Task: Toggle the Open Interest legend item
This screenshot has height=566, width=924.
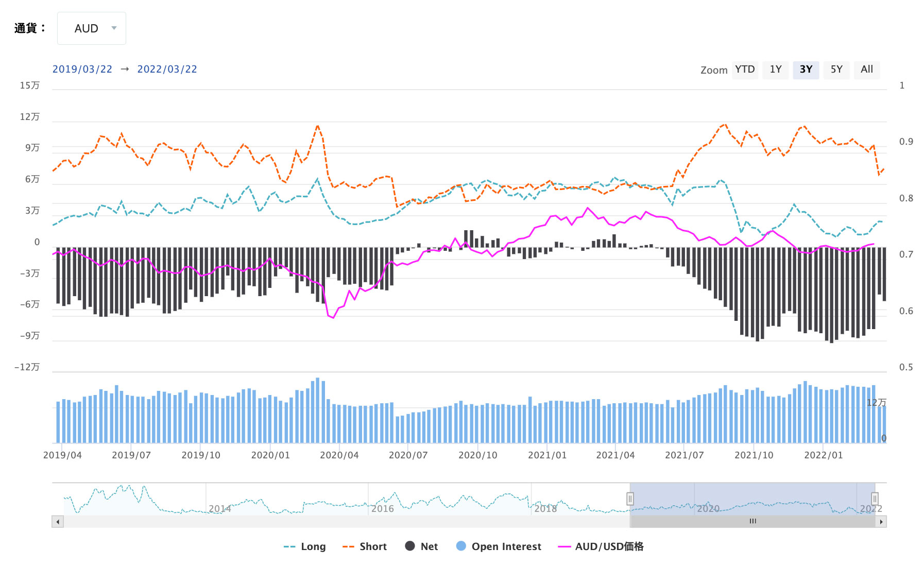Action: coord(499,546)
